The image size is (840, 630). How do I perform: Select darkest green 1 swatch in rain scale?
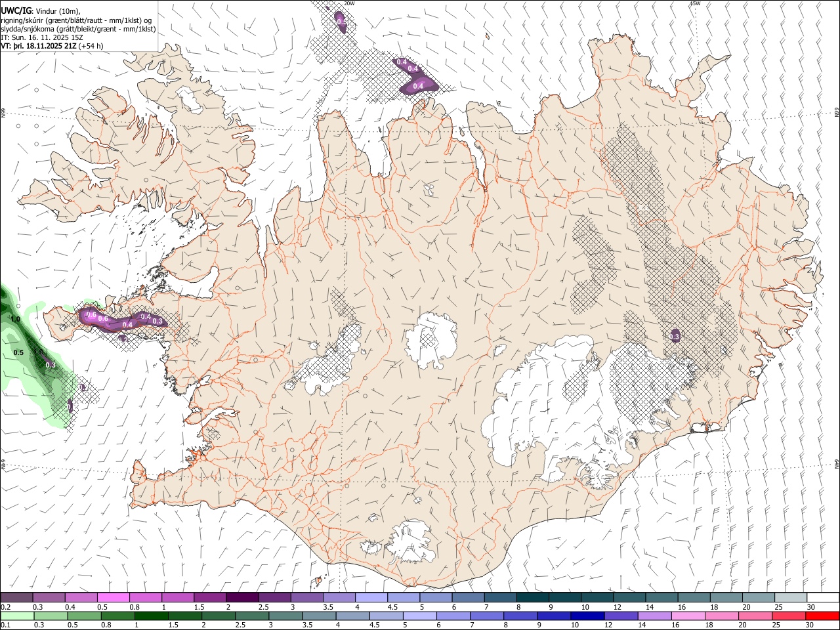(151, 616)
